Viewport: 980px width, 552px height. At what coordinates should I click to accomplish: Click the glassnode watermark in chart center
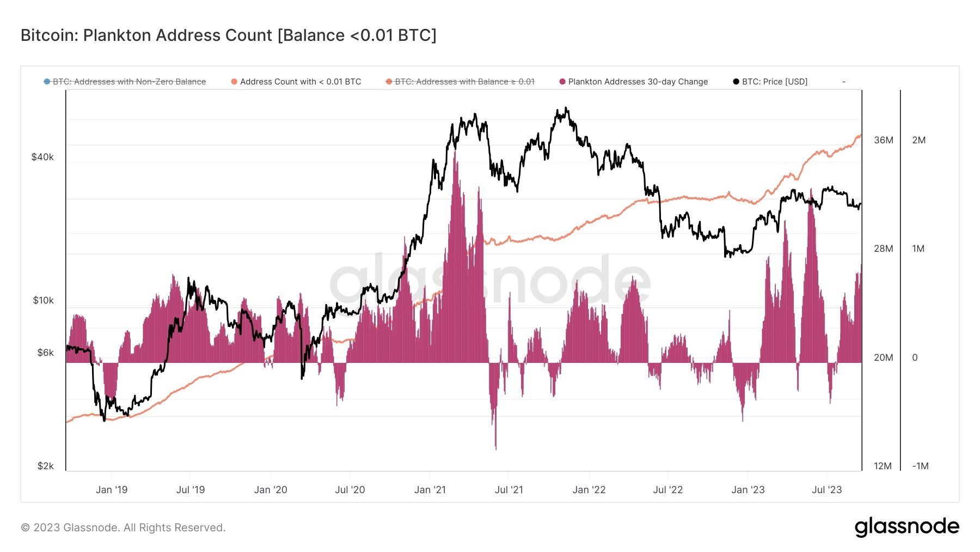click(x=490, y=281)
